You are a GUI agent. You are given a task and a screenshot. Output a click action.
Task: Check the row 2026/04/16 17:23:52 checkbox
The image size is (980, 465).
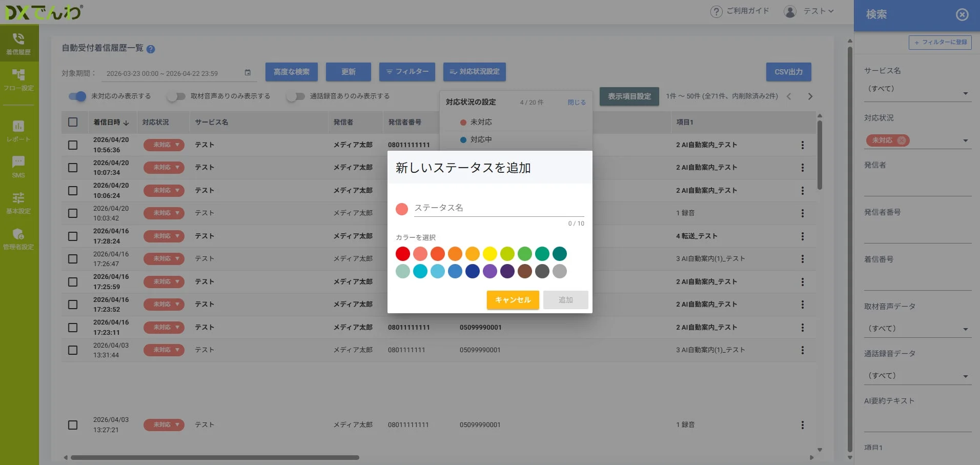click(x=73, y=305)
